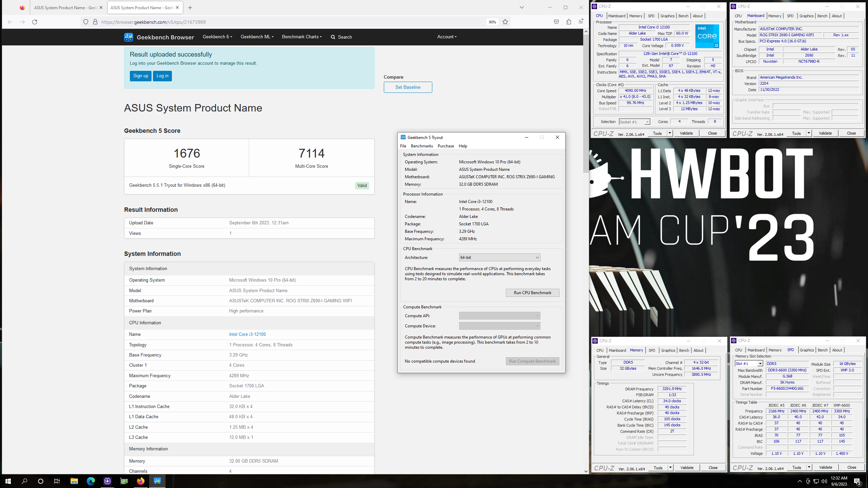Viewport: 868px width, 488px height.
Task: Switch to SPD tab in Memory CPU-Z window
Action: [652, 350]
